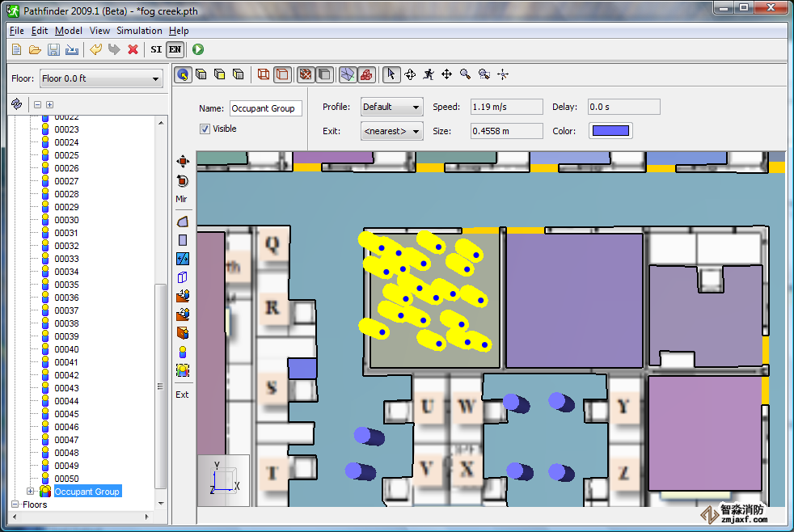Viewport: 794px width, 532px height.
Task: Open the Model menu
Action: 69,31
